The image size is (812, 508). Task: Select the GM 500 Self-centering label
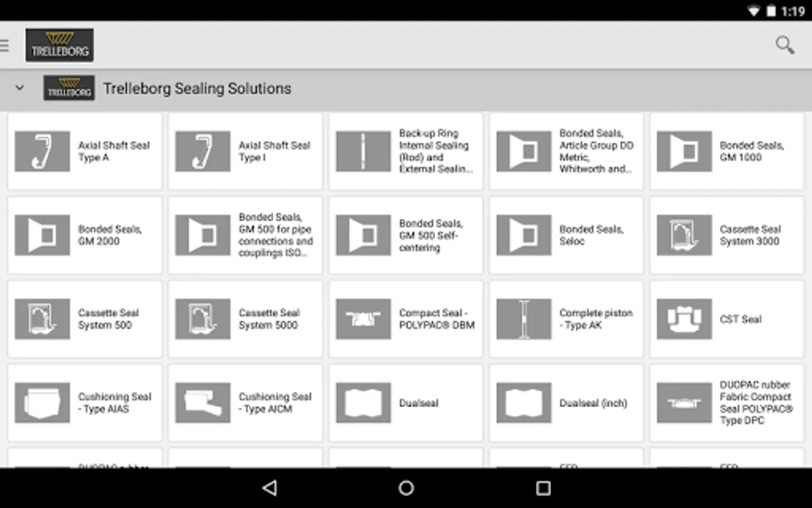click(431, 235)
